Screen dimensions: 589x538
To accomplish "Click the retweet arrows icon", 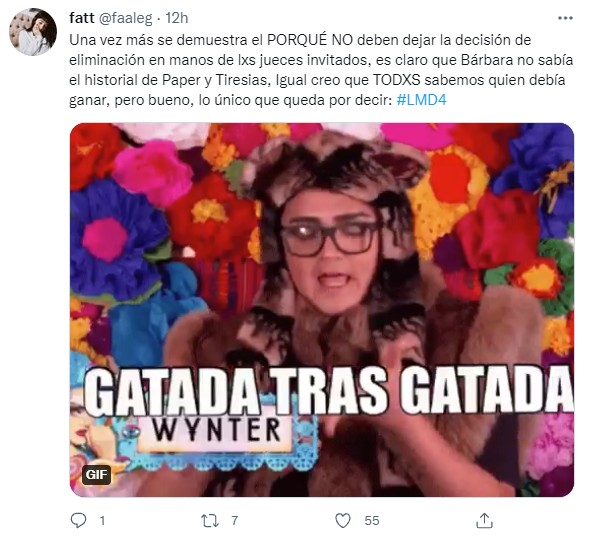I will click(210, 521).
